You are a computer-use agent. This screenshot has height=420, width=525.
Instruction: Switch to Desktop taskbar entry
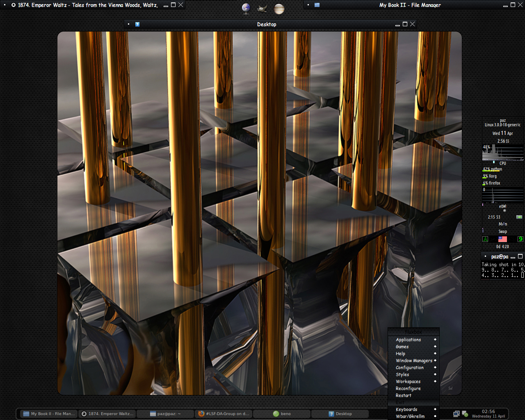coord(340,414)
